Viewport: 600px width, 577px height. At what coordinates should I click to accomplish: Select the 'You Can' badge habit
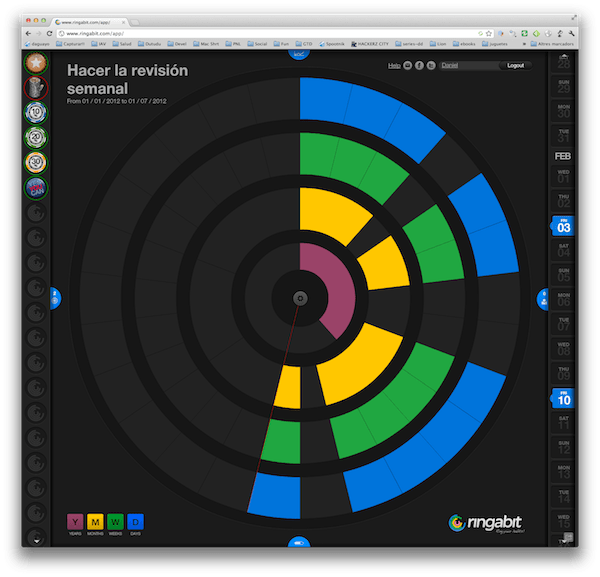(36, 188)
